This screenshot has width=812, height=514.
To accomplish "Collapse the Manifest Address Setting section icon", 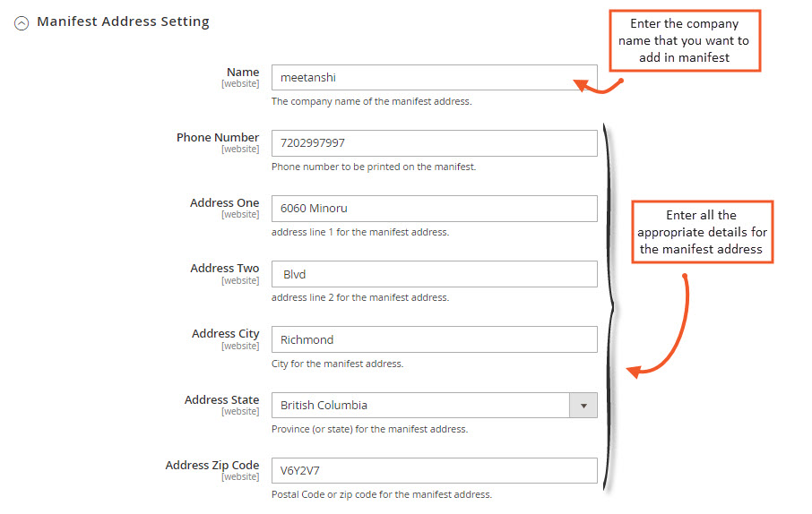I will click(22, 23).
